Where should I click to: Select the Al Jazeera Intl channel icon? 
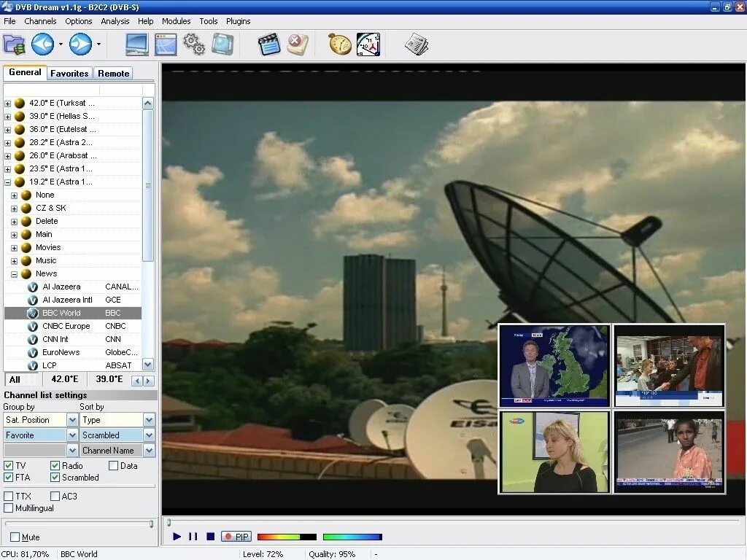click(x=32, y=300)
